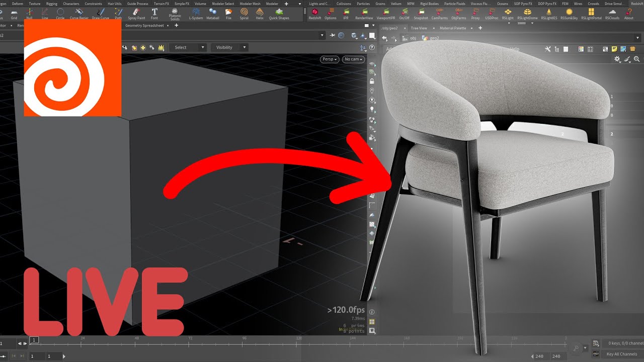
Task: Click the USDProc shelf tool
Action: coord(492,14)
